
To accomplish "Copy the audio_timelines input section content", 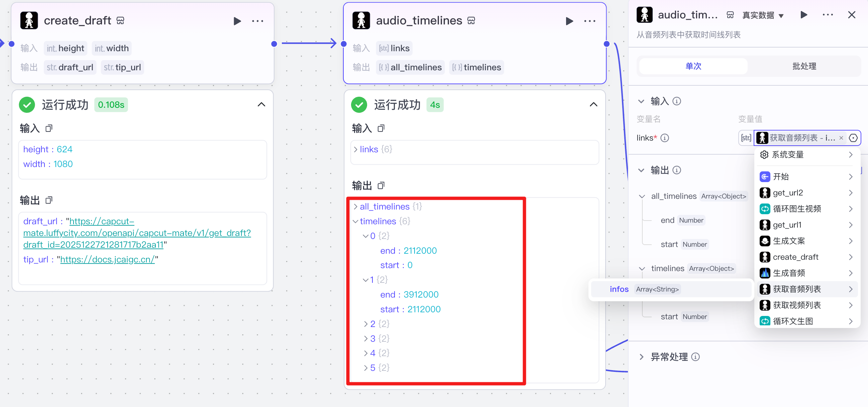I will (381, 129).
